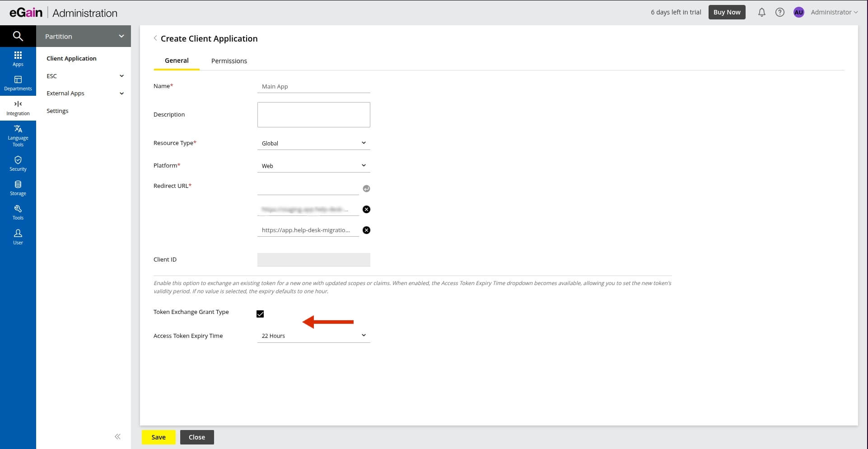Click into the Description text box
Image resolution: width=868 pixels, height=449 pixels.
click(x=313, y=115)
